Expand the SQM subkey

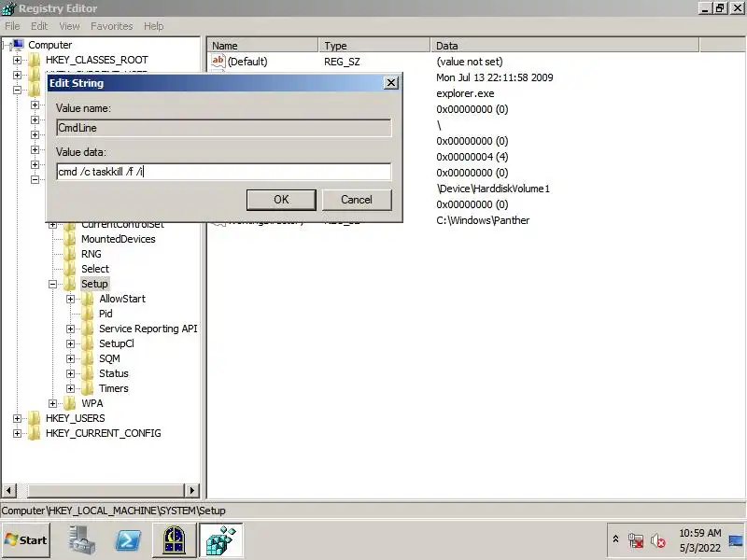click(71, 358)
